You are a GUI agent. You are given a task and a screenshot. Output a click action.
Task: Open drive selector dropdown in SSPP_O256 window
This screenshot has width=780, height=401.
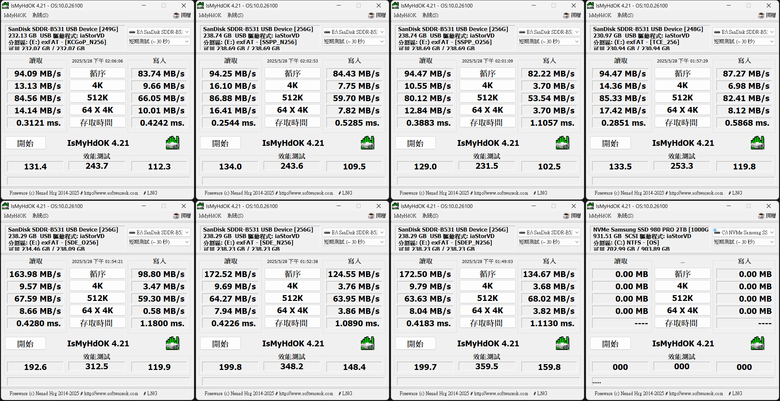click(549, 32)
